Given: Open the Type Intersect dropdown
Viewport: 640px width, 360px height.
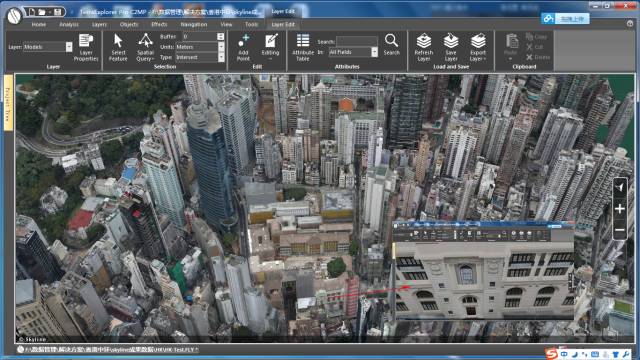Looking at the screenshot, I should tap(221, 58).
